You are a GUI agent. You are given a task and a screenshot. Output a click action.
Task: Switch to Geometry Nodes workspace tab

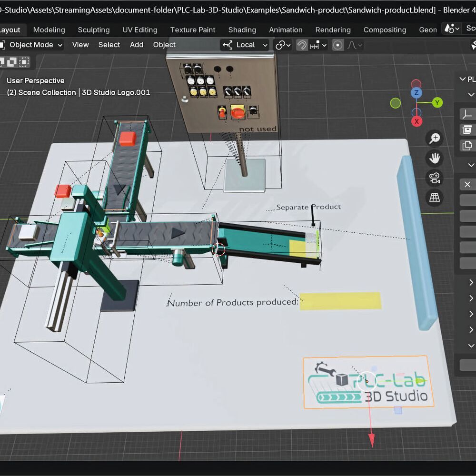(428, 30)
